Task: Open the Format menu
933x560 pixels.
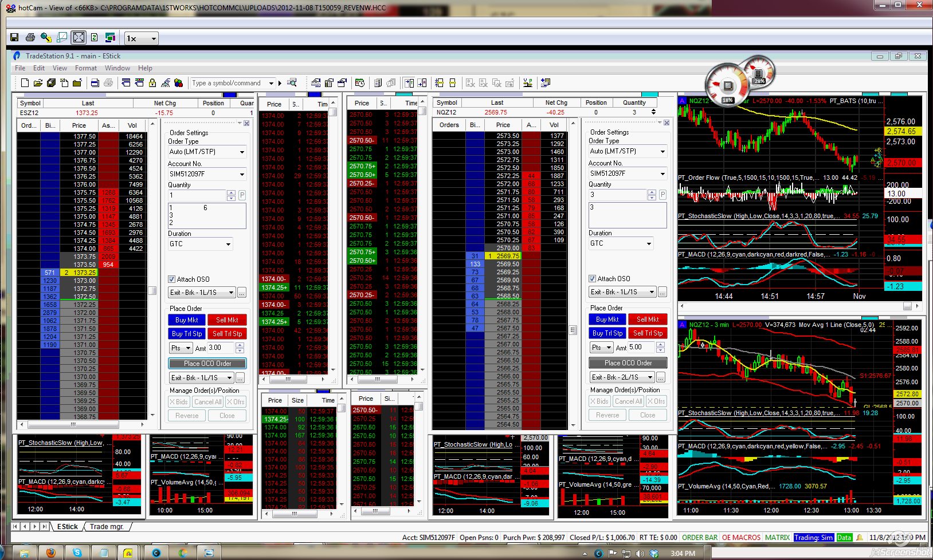Action: tap(86, 68)
